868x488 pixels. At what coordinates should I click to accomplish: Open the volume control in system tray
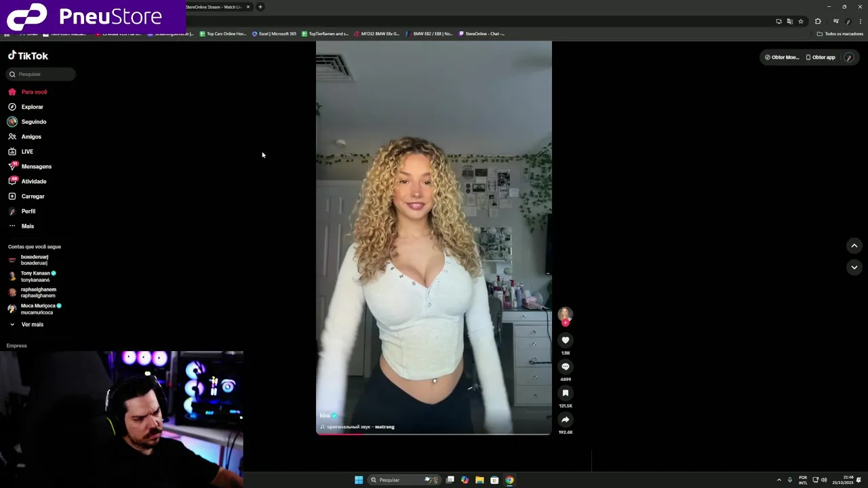824,480
